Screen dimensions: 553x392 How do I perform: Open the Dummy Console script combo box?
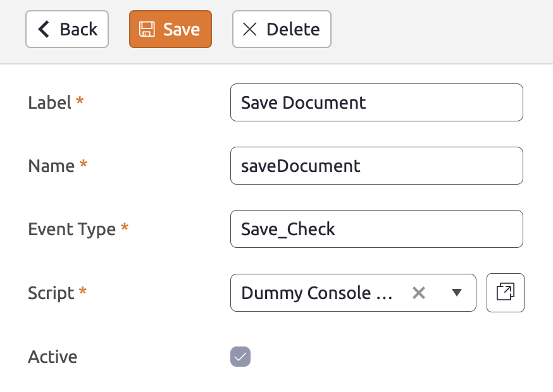(x=354, y=293)
